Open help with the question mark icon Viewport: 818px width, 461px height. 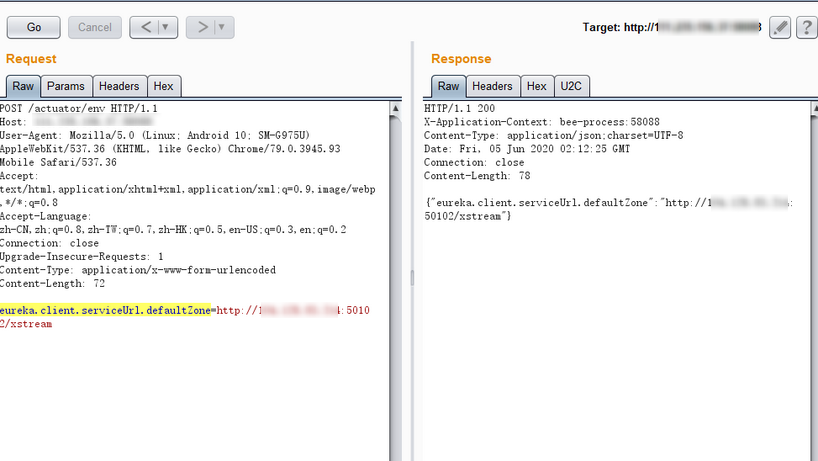point(806,27)
